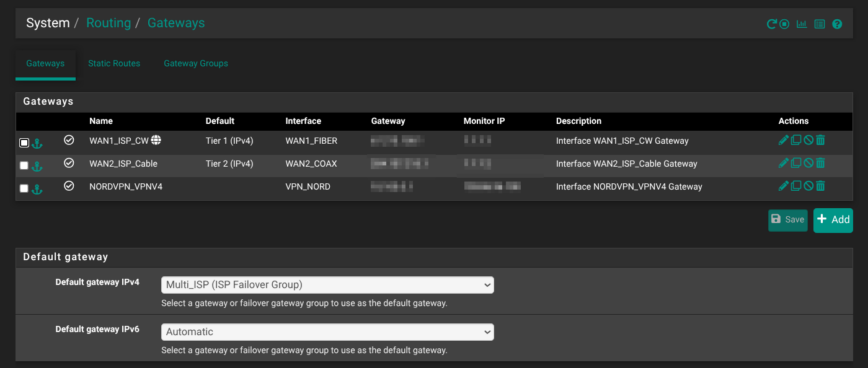Edit the WAN2_ISP_Cable gateway with pencil icon
868x368 pixels.
(783, 163)
